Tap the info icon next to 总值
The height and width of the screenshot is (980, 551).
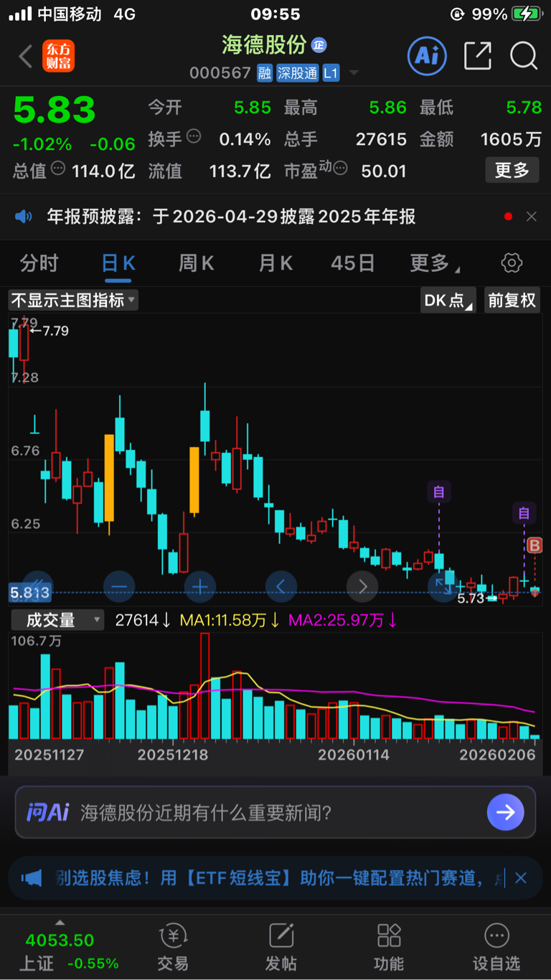[x=58, y=169]
